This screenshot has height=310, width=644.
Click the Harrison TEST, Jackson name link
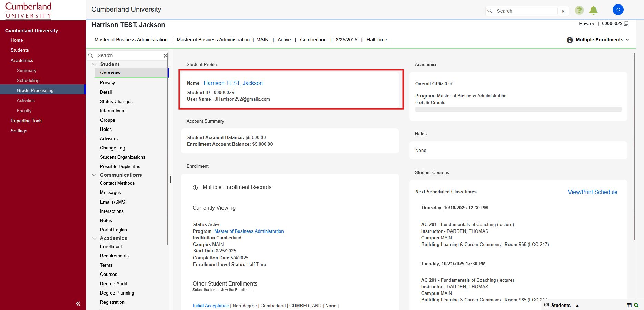pos(233,83)
